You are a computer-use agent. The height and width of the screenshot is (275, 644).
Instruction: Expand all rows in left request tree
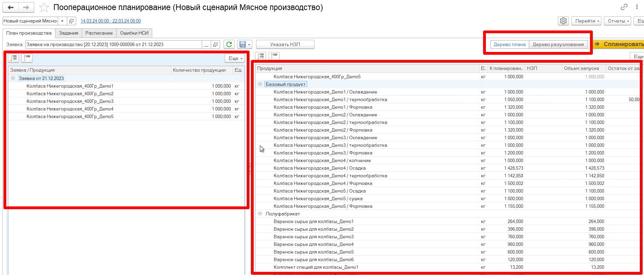point(14,58)
